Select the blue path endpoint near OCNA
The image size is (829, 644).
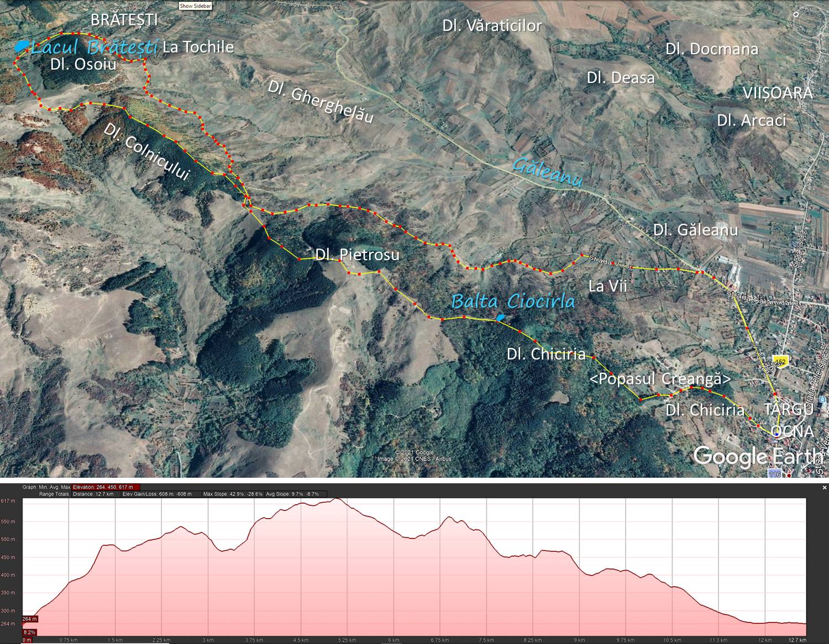[776, 435]
